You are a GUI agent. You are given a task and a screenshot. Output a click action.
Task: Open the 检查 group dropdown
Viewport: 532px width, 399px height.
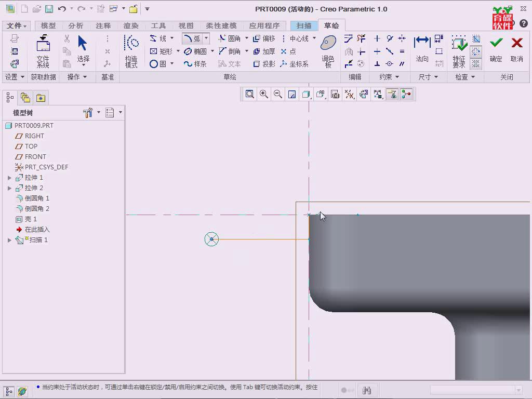[x=465, y=77]
